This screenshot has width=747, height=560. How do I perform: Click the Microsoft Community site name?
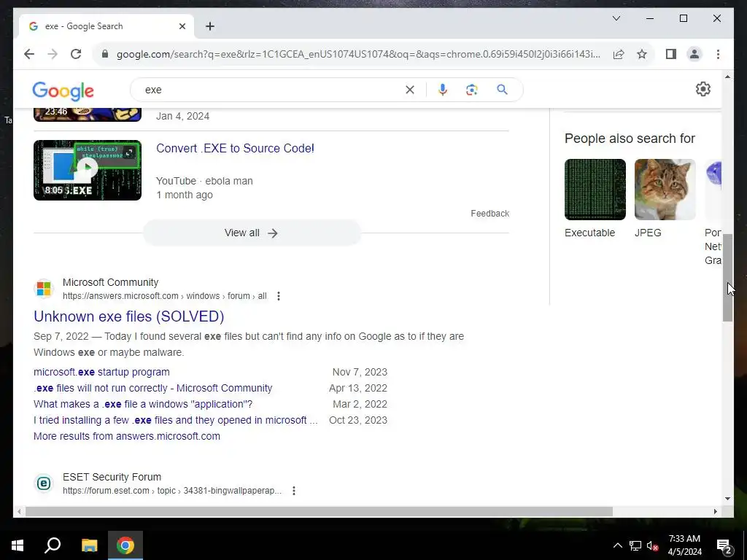pyautogui.click(x=111, y=282)
